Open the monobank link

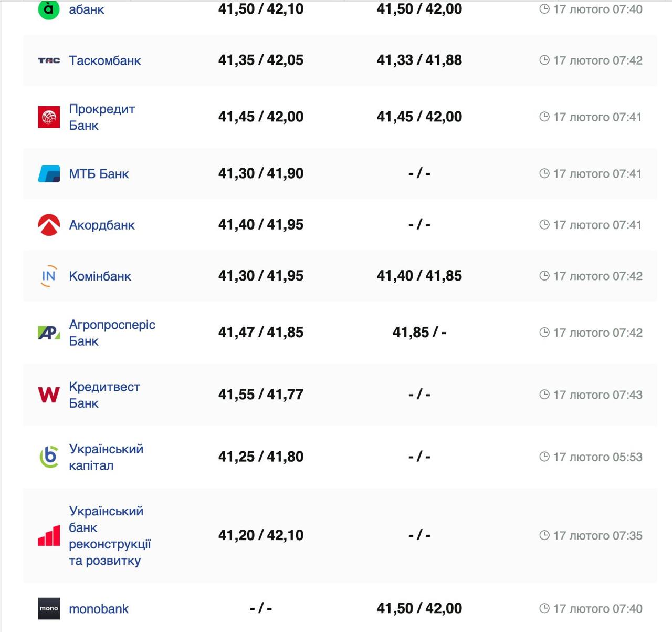click(x=99, y=608)
